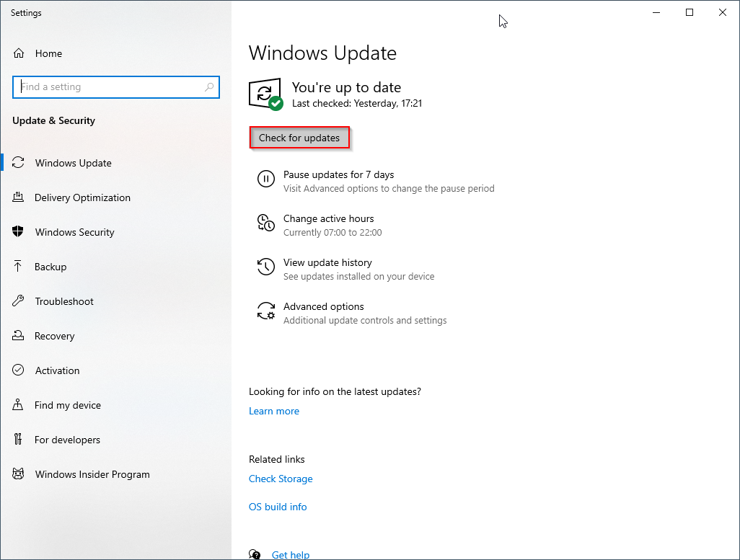Open the Check Storage link

point(281,479)
